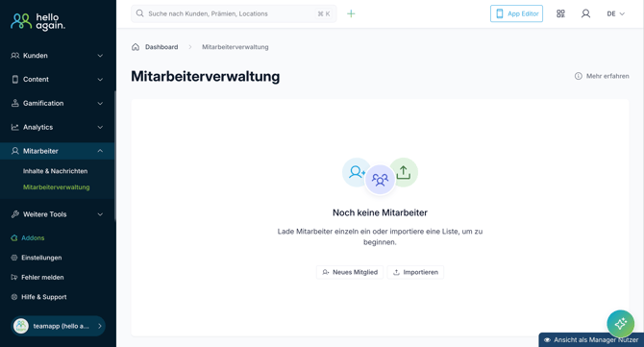The image size is (644, 347).
Task: Click the magnifier icon in search bar
Action: (139, 13)
